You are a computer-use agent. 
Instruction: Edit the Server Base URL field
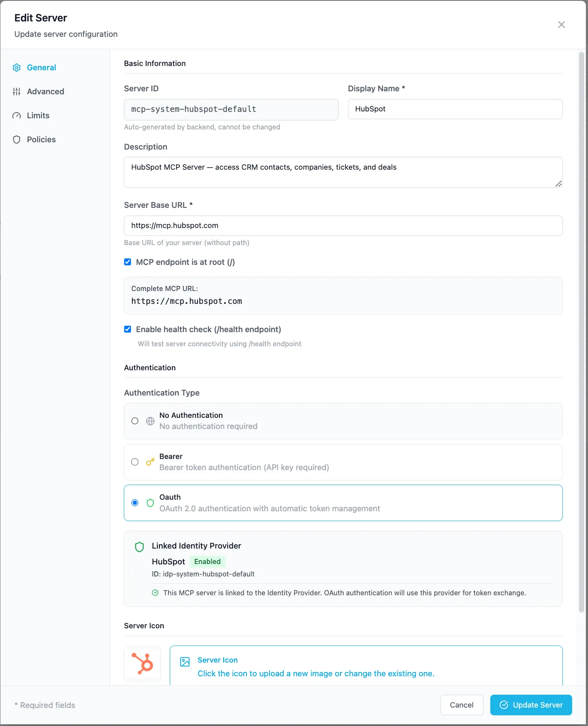coord(343,226)
